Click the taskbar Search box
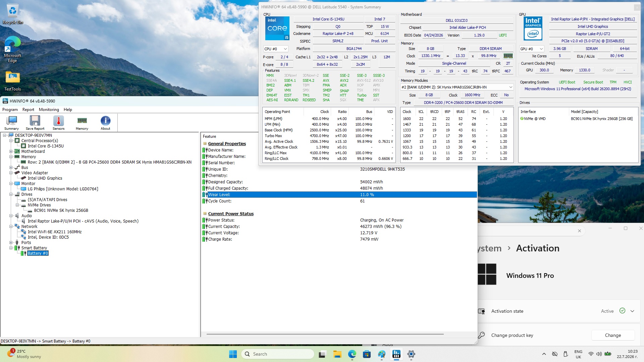The image size is (644, 362). tap(278, 354)
